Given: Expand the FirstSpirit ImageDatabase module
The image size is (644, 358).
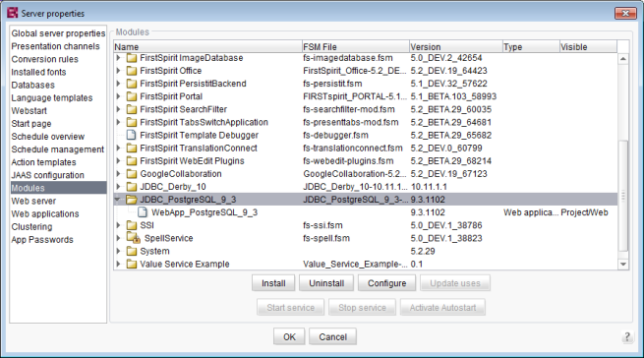Looking at the screenshot, I should 119,58.
